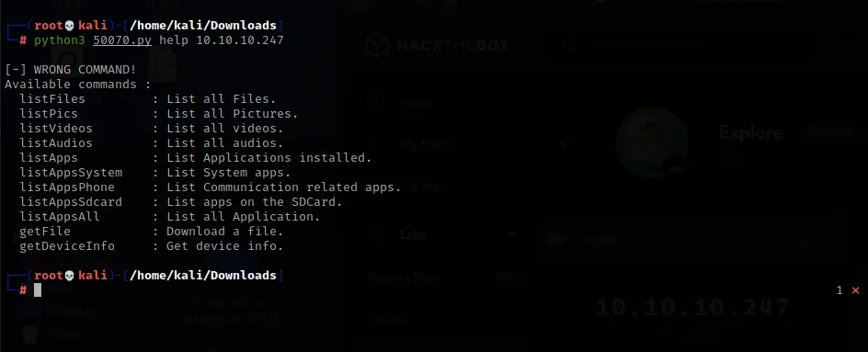Select the listPics command name
The height and width of the screenshot is (352, 868).
(49, 114)
